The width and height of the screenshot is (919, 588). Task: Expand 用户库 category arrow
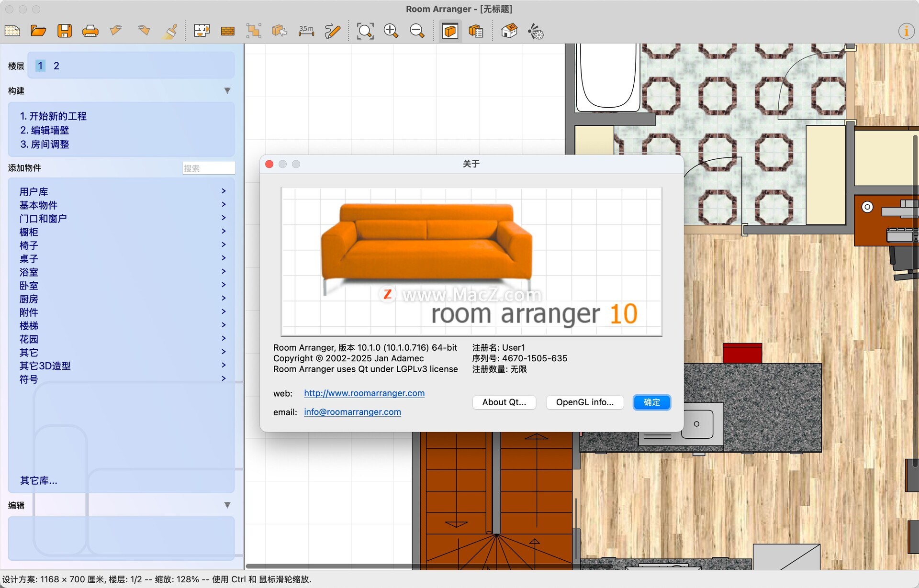pyautogui.click(x=224, y=191)
